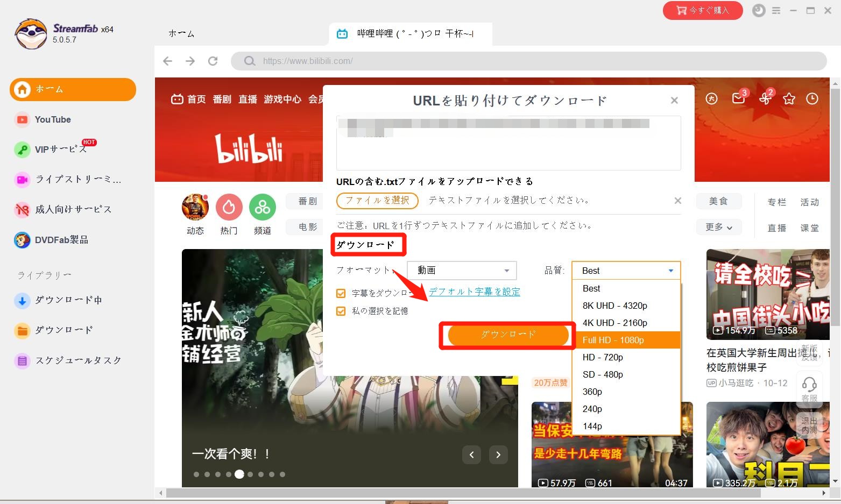Go to previous carousel slide

point(471,455)
